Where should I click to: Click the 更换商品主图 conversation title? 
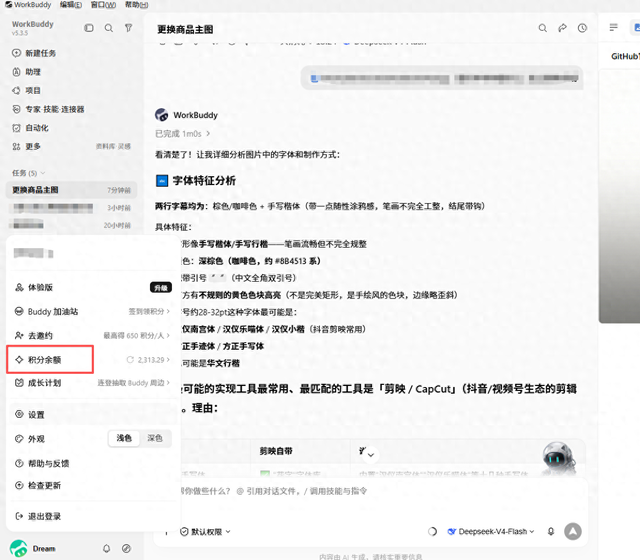coord(185,29)
